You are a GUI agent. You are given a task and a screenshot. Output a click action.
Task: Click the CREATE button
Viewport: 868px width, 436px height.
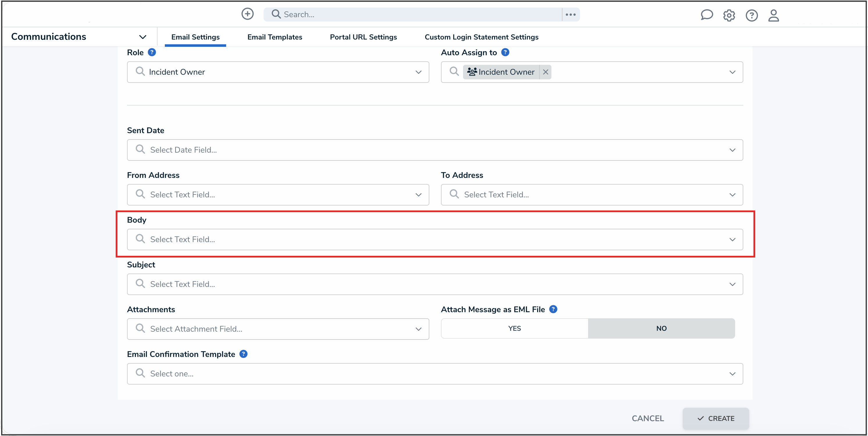coord(716,419)
